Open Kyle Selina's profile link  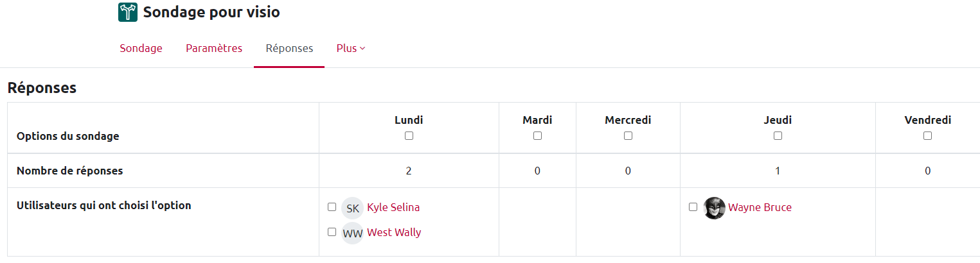[x=393, y=208]
